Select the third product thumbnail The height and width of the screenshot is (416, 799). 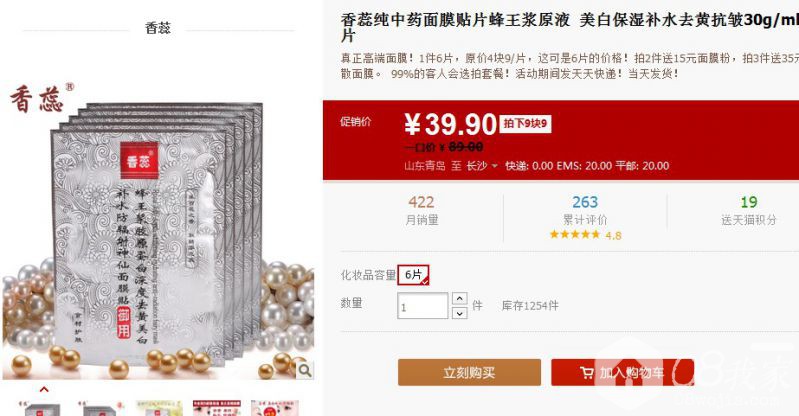pos(158,408)
